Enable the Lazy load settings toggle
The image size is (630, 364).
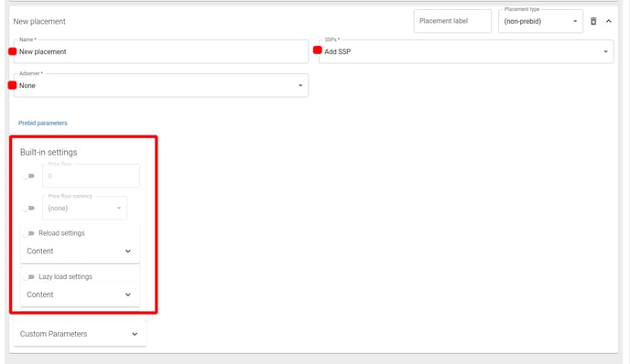[x=28, y=276]
